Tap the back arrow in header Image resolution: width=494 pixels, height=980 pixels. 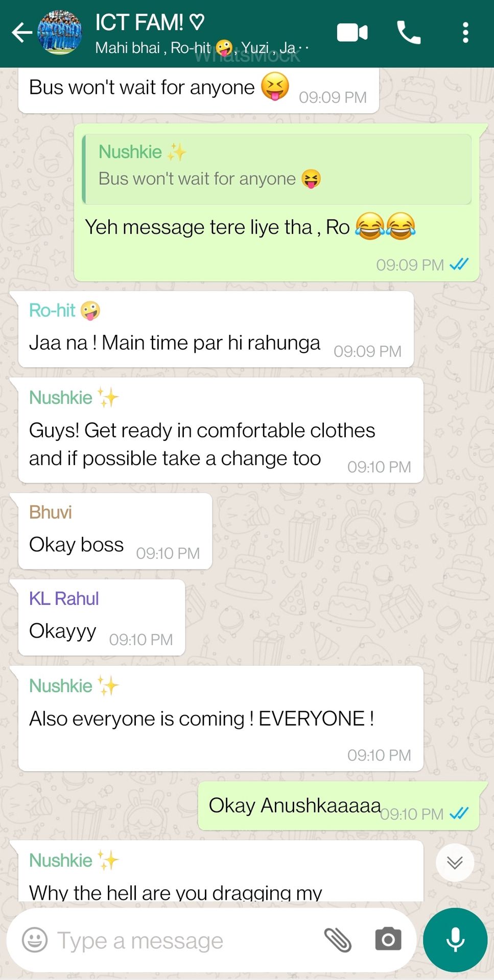pyautogui.click(x=22, y=33)
